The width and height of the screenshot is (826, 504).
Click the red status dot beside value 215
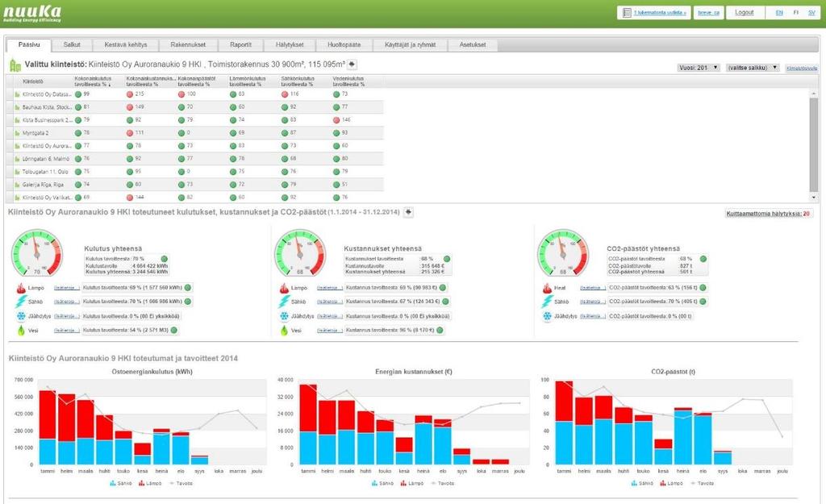pos(130,94)
